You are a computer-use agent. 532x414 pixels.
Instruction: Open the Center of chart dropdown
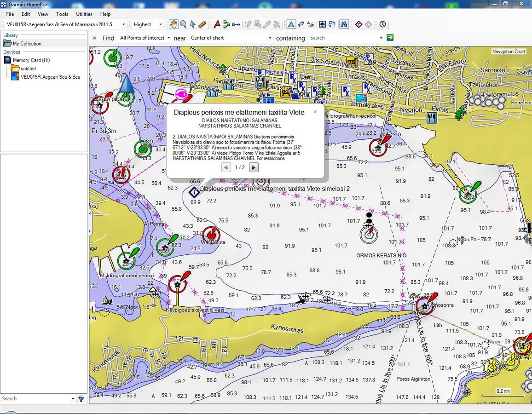click(x=231, y=38)
